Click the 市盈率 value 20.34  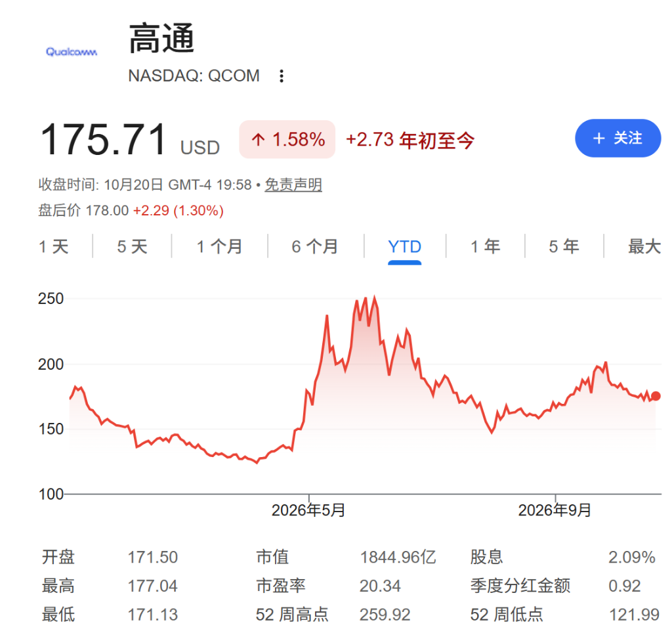pos(380,586)
